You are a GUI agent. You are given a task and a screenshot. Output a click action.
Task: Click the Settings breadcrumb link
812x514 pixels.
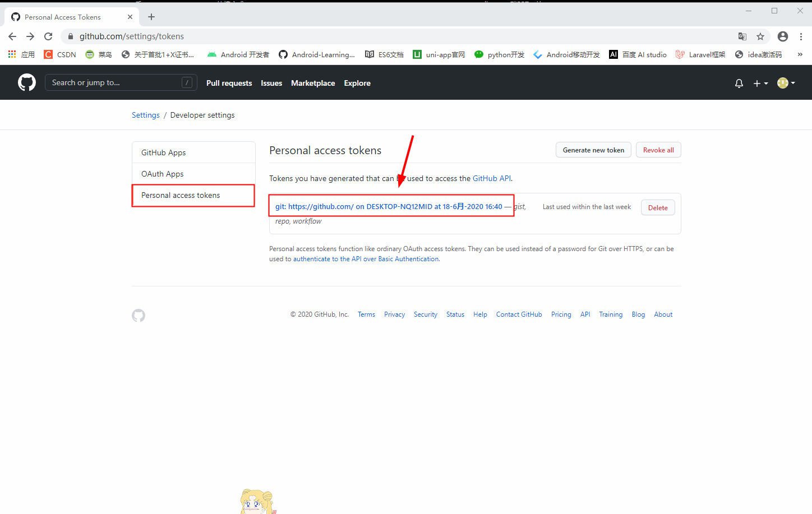coord(146,115)
